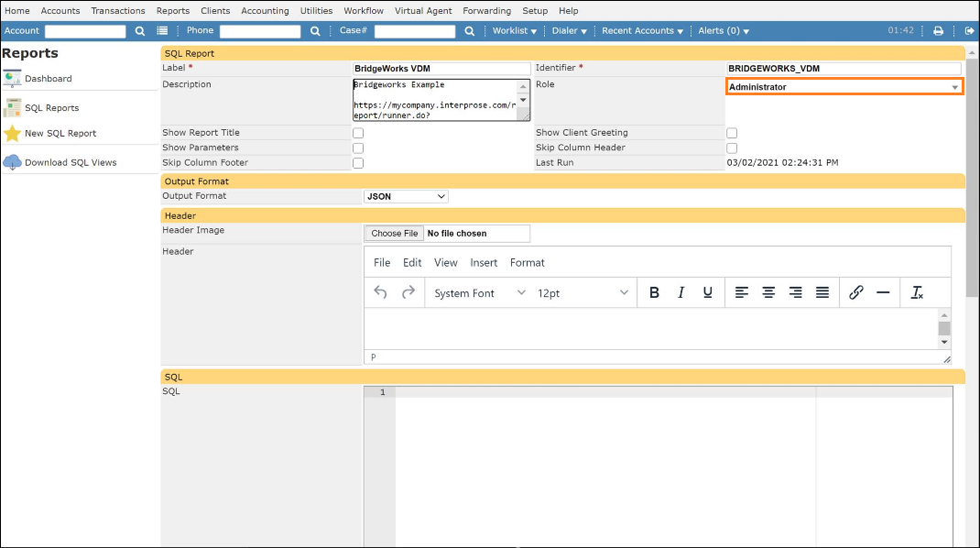Expand the Alerts (0) dropdown

pyautogui.click(x=724, y=30)
